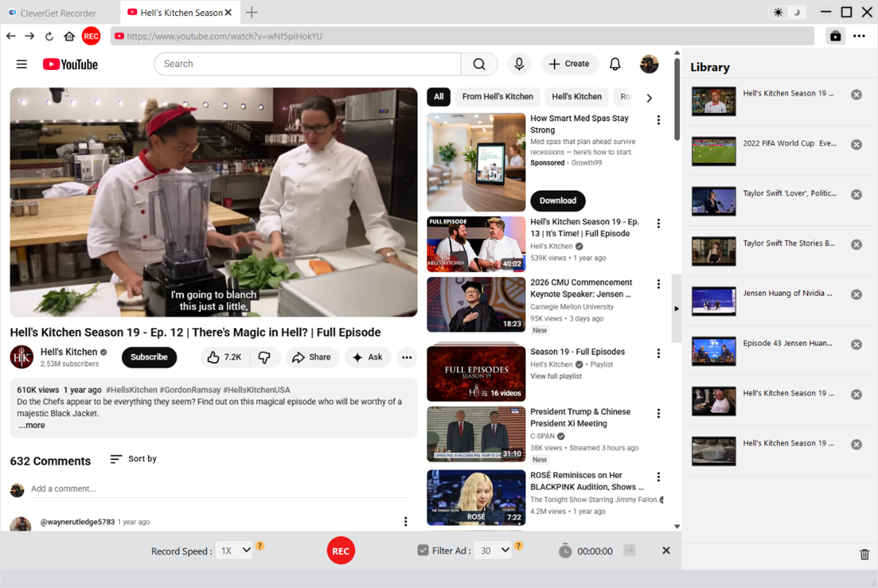Screen dimensions: 878x588
Task: Open the Filter Ad 30 dropdown
Action: pos(493,551)
